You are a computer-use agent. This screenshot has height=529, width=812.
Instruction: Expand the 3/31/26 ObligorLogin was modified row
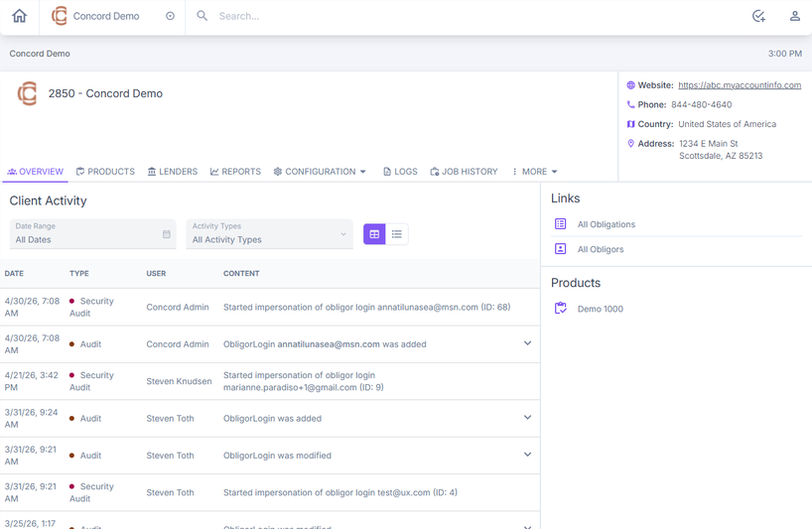(x=527, y=455)
